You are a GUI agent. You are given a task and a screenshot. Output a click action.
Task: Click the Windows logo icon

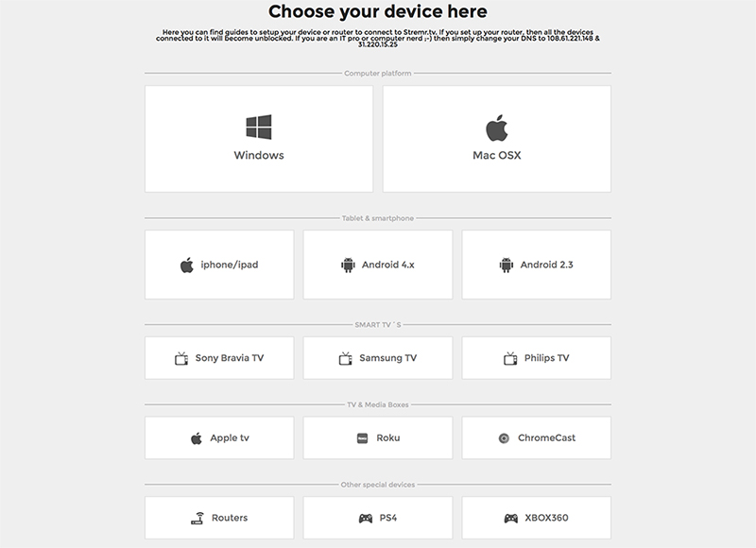pos(259,128)
